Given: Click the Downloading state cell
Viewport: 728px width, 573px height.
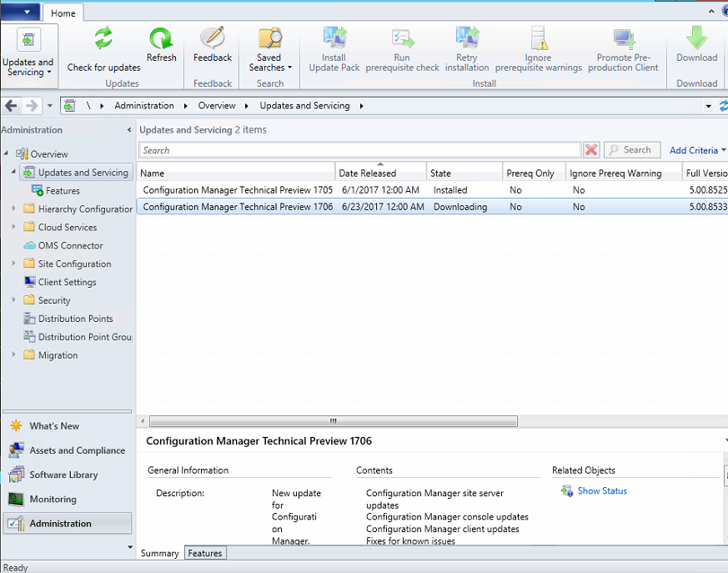Looking at the screenshot, I should click(x=460, y=207).
